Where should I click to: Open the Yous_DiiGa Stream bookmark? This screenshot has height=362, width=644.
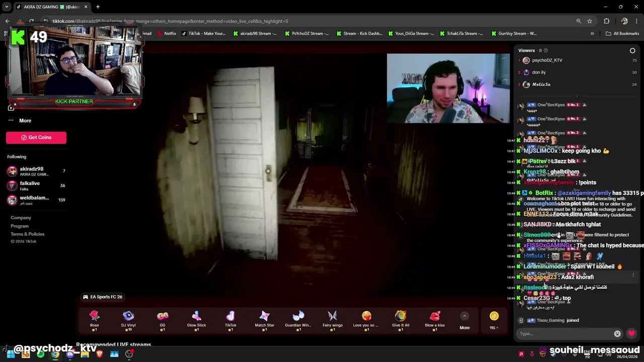(411, 34)
